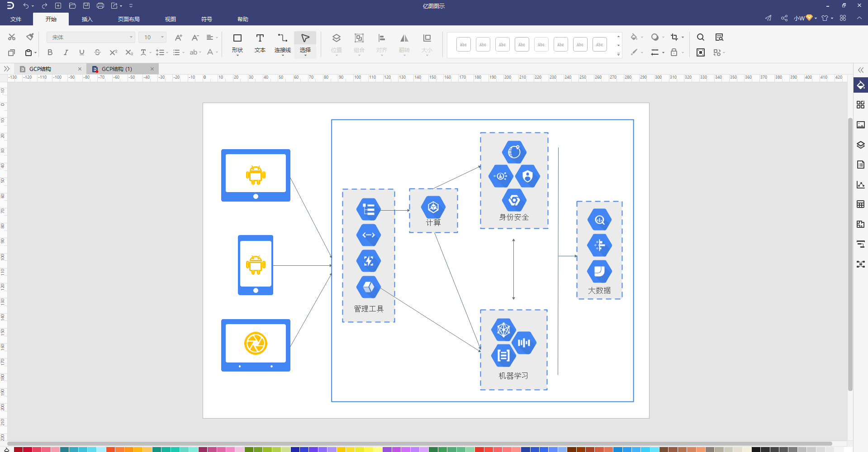Screen dimensions: 868x452
Task: Click the vertical scrollbar of the canvas
Action: tap(850, 254)
